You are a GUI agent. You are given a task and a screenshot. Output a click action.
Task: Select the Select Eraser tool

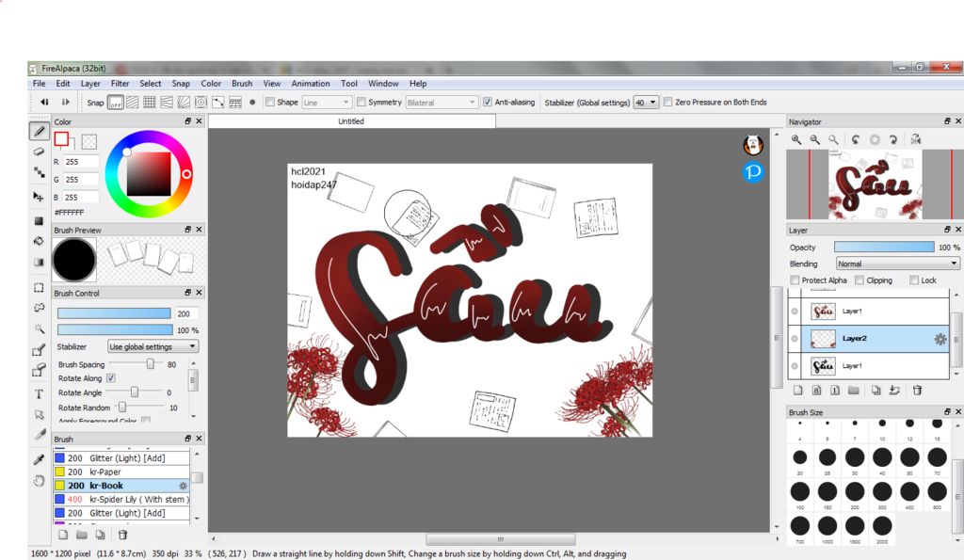(x=39, y=370)
